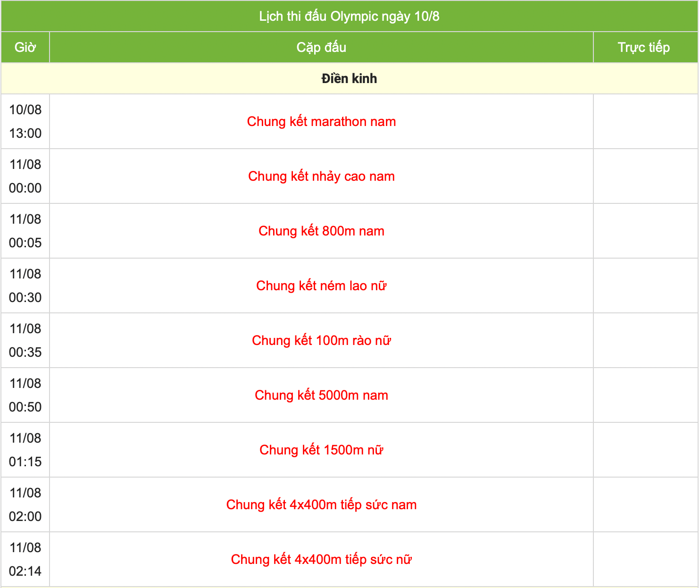This screenshot has height=588, width=700.
Task: Select the '11/08 00:00' time cell
Action: [25, 176]
